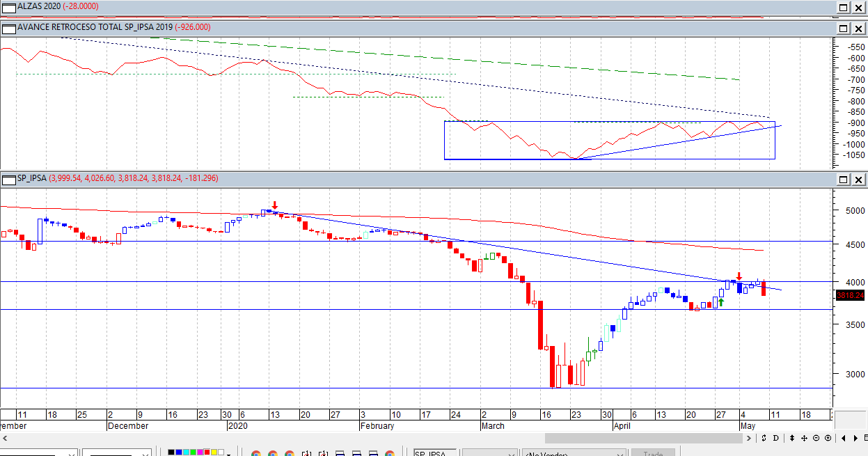This screenshot has height=456, width=868.
Task: Click the -550 indicator axis label
Action: coord(855,47)
